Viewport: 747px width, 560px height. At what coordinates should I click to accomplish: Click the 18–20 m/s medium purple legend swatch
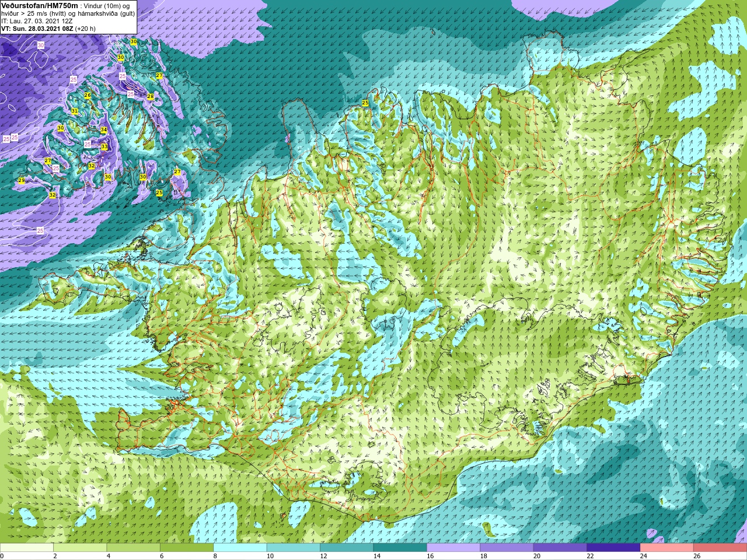point(507,548)
